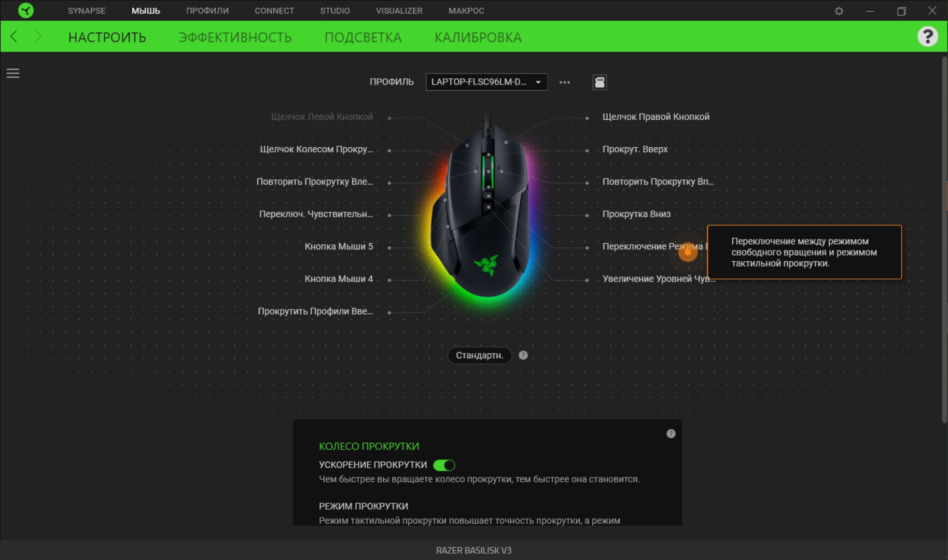Toggle УСКОРЕНИЕ ПРОКРУТКИ switch

point(444,465)
